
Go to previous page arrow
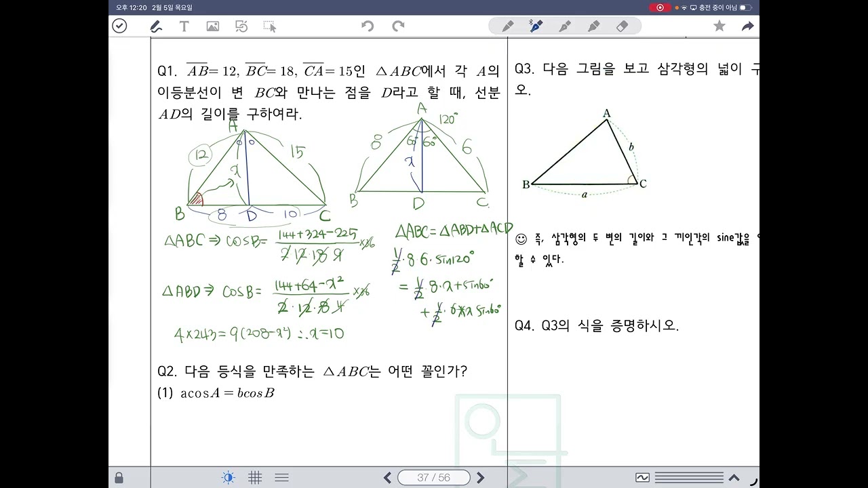[387, 478]
